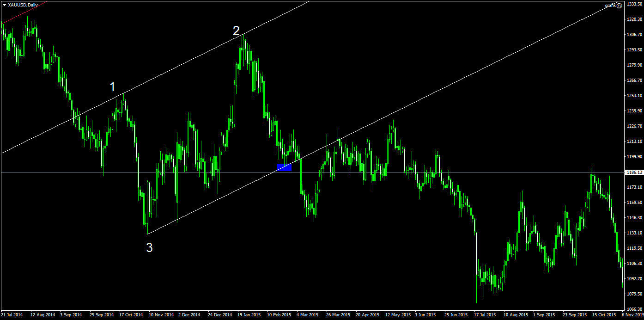Click the 20 Apr 2015 date label
644x320 pixels.
(367, 315)
